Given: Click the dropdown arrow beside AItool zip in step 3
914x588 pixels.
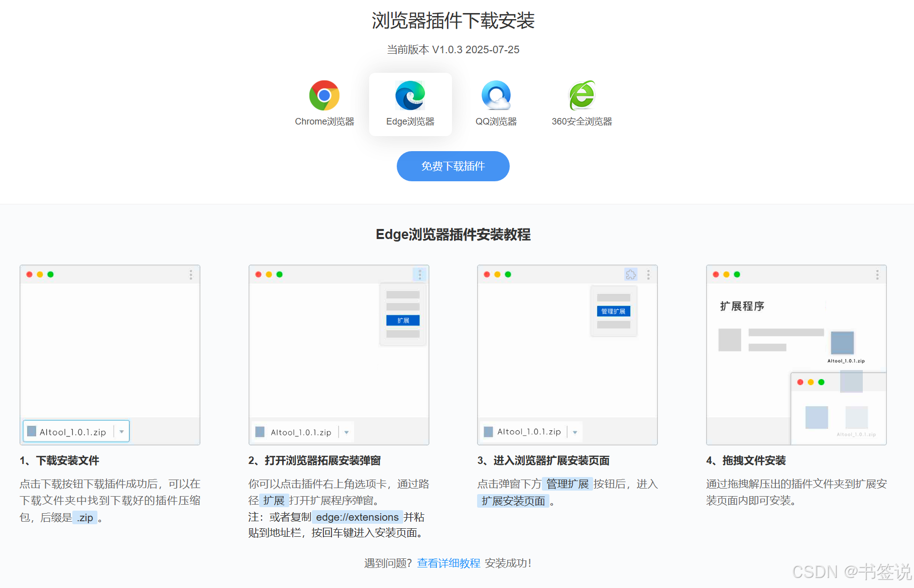Looking at the screenshot, I should [575, 432].
